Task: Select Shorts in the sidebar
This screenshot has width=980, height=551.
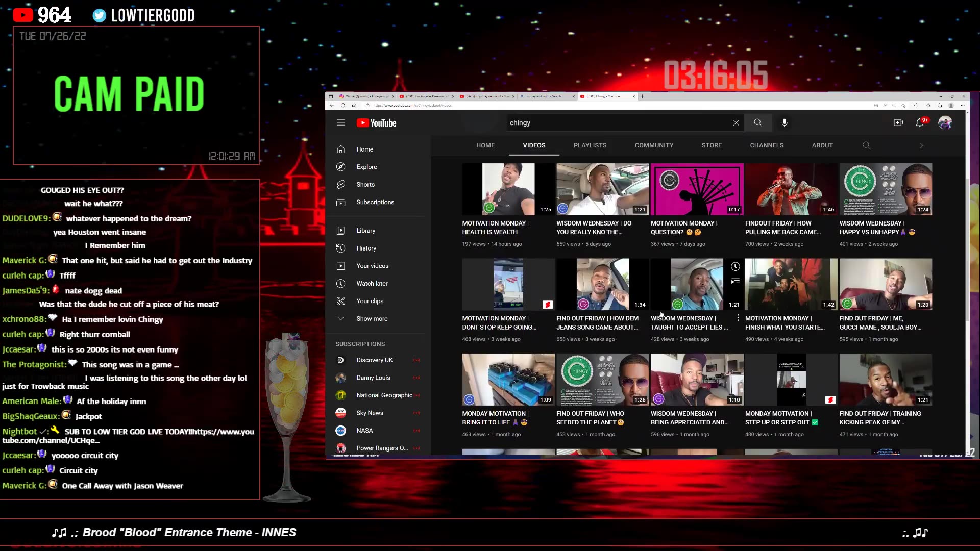Action: pyautogui.click(x=365, y=184)
